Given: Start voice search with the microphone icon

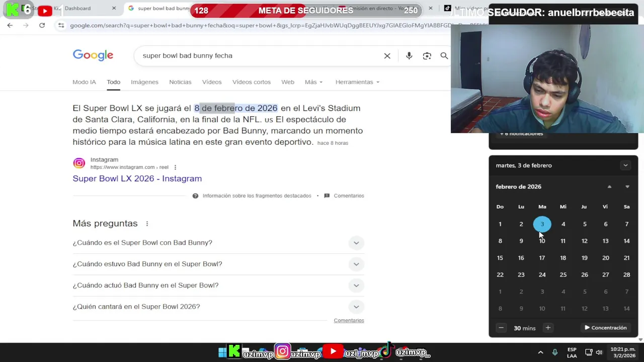Looking at the screenshot, I should click(x=409, y=56).
